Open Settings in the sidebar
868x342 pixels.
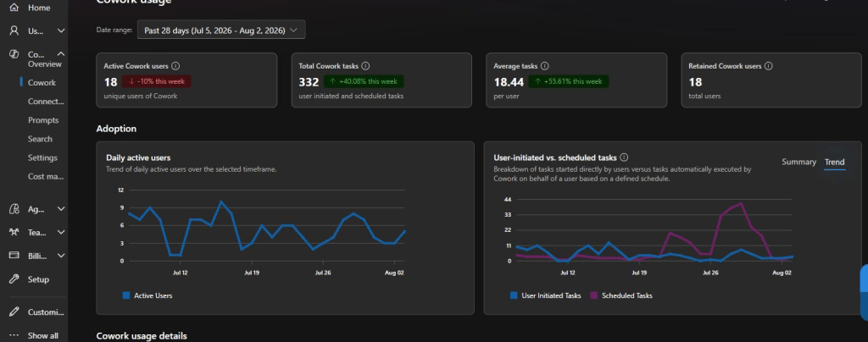coord(42,158)
